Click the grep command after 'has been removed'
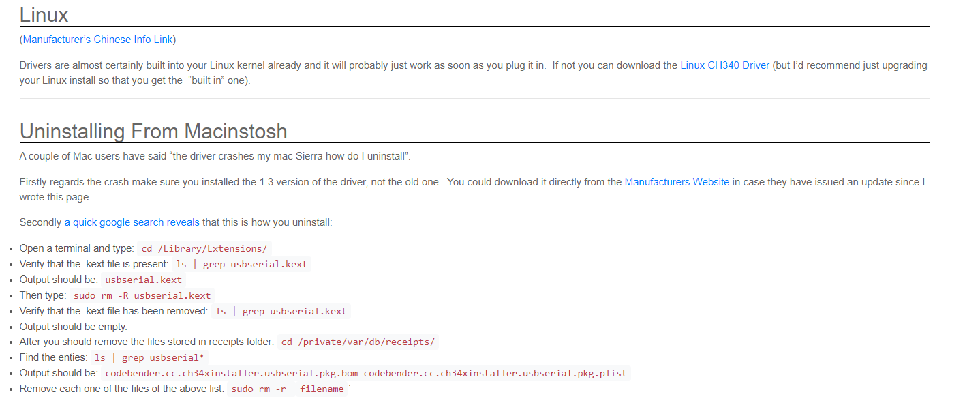This screenshot has width=980, height=405. click(281, 311)
